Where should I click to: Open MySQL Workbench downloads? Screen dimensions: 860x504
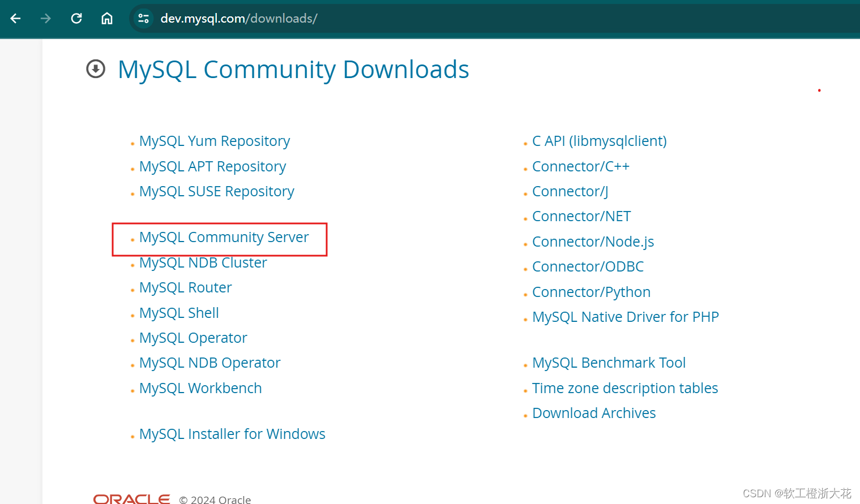tap(200, 388)
